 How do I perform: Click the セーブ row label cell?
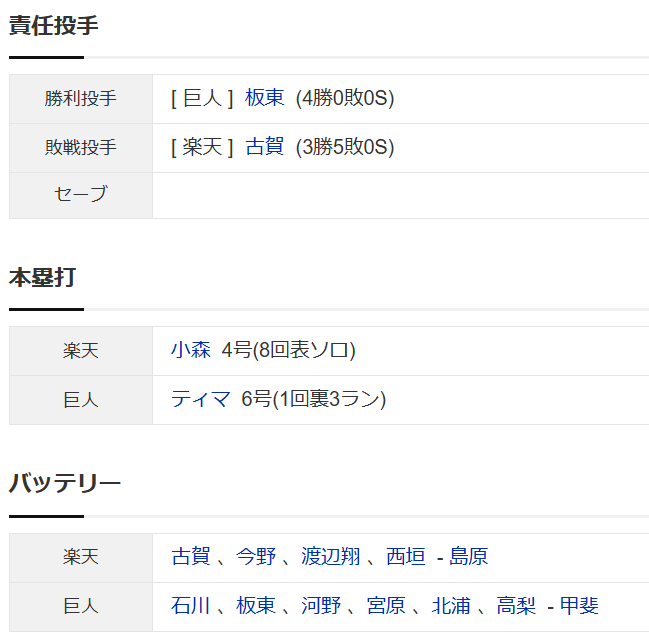[81, 195]
